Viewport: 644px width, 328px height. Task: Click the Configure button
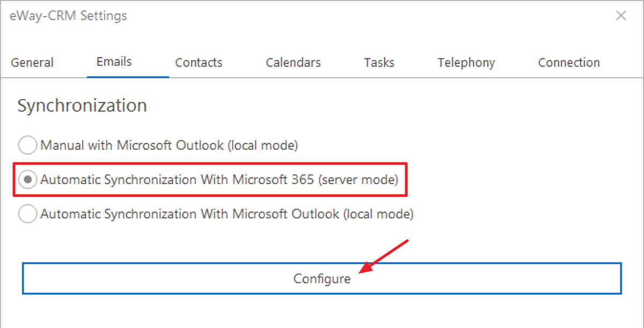(x=322, y=279)
